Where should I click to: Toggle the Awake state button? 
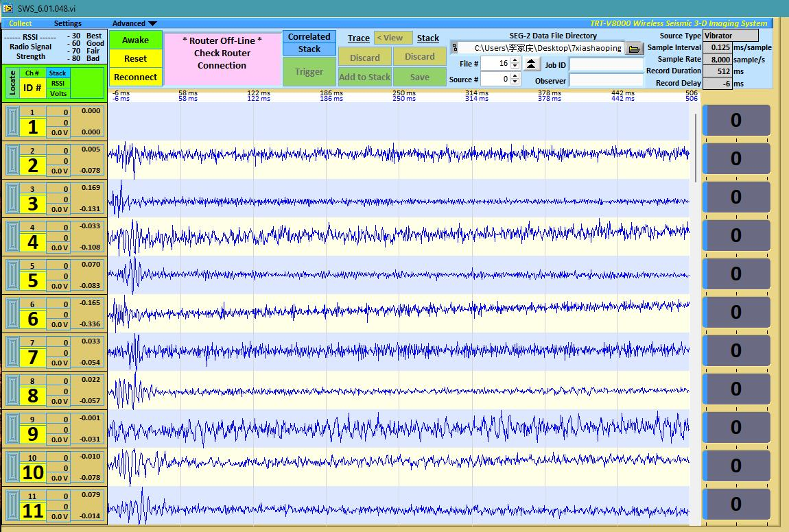135,40
